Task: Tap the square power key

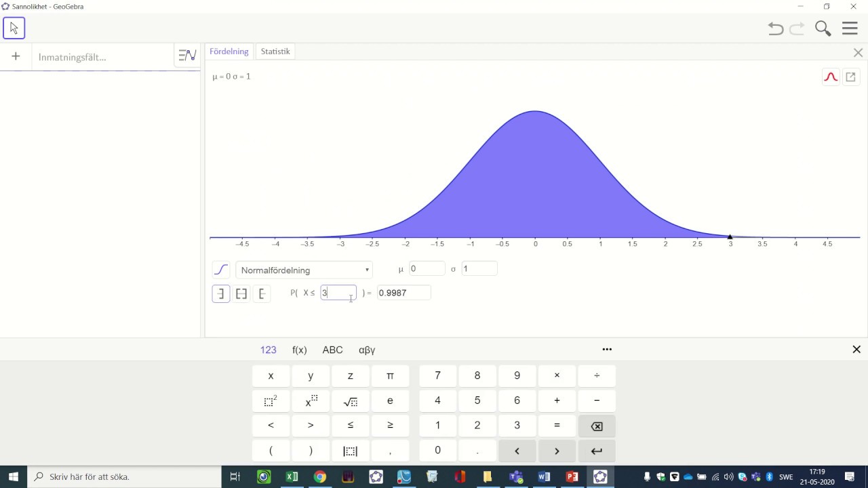Action: [271, 401]
